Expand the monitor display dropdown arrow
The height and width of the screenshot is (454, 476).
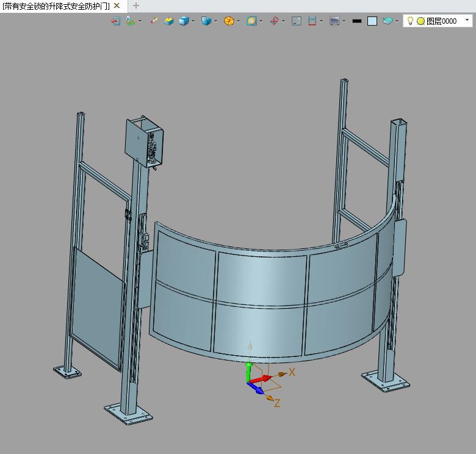344,21
